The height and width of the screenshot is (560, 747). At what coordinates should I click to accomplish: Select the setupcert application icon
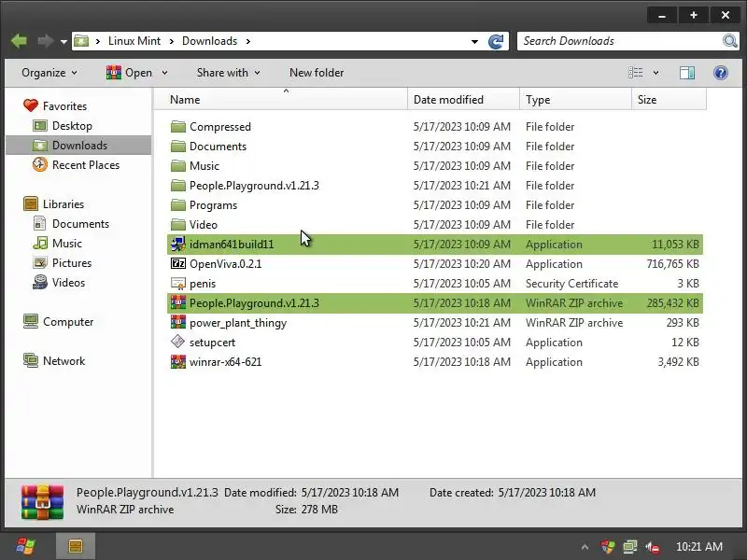pos(177,342)
